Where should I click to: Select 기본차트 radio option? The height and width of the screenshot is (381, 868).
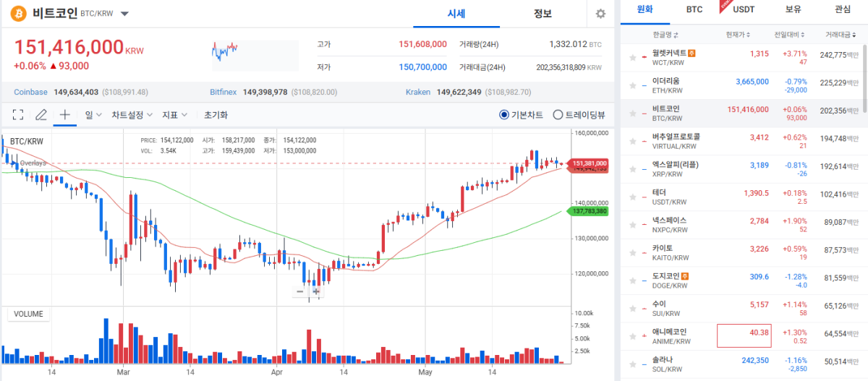pos(521,114)
